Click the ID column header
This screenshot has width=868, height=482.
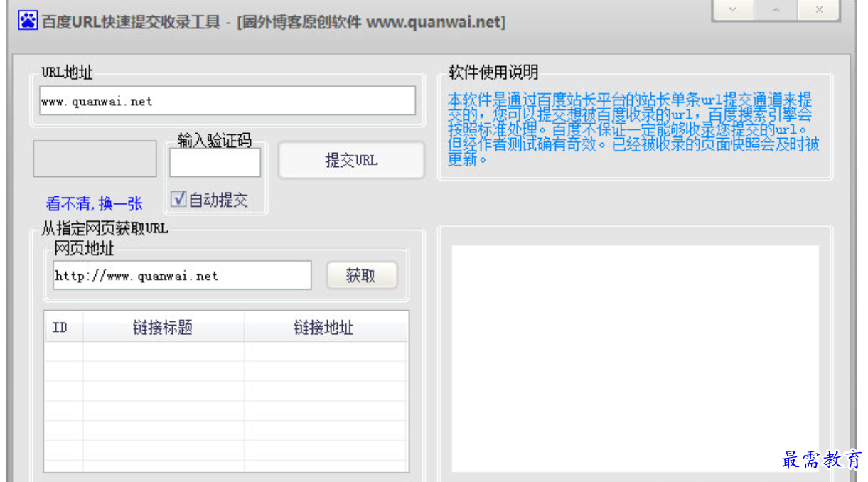coord(64,328)
